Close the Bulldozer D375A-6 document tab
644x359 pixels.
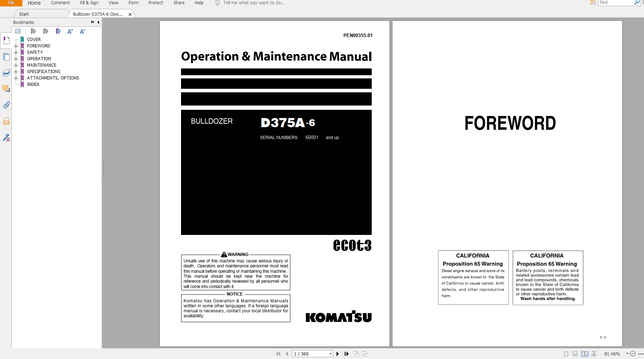130,14
